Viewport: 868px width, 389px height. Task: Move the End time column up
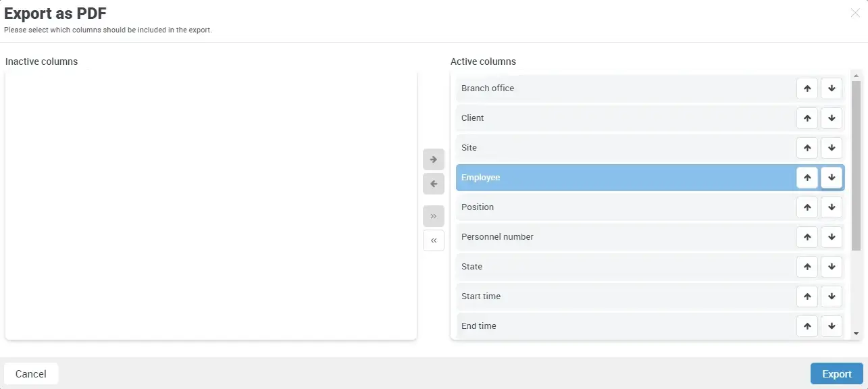coord(807,326)
